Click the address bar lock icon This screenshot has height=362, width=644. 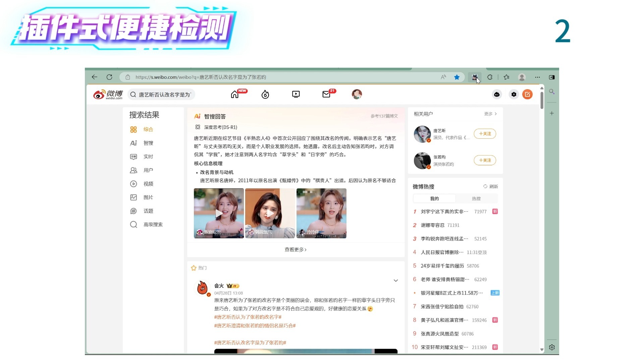(128, 77)
